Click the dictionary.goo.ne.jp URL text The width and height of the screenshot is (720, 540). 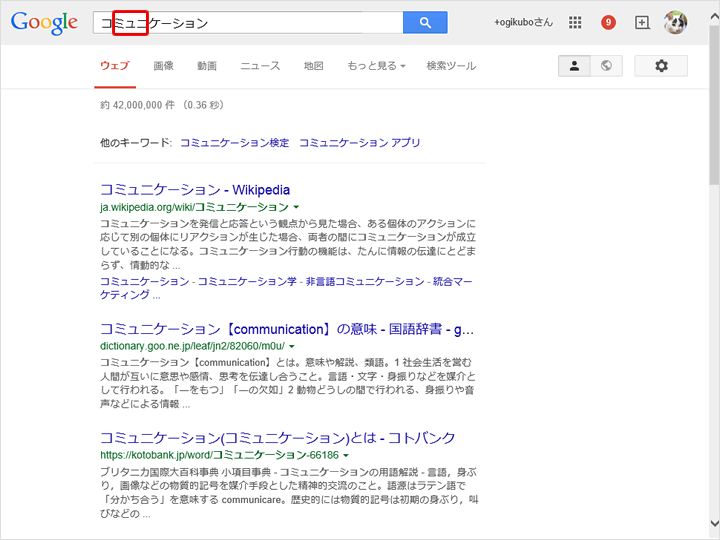pos(192,346)
